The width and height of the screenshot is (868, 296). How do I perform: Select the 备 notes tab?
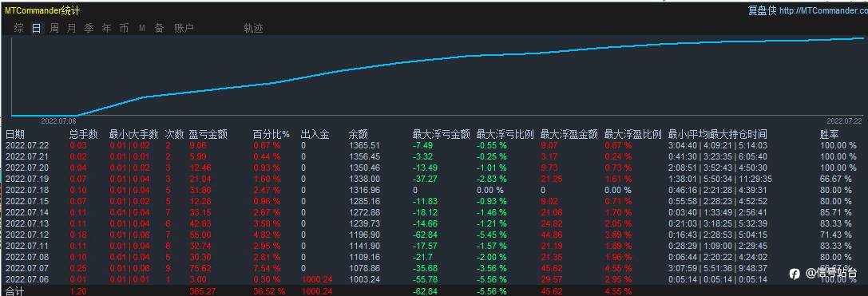click(x=160, y=28)
